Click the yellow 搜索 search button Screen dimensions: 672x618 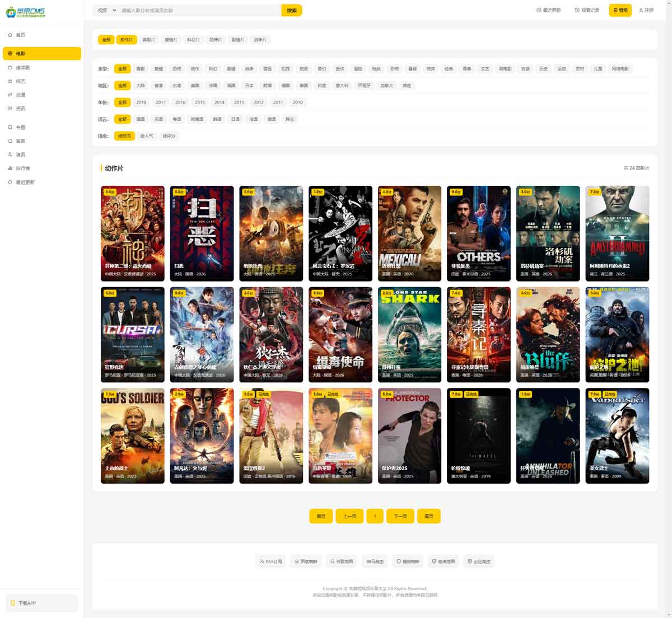pyautogui.click(x=292, y=10)
